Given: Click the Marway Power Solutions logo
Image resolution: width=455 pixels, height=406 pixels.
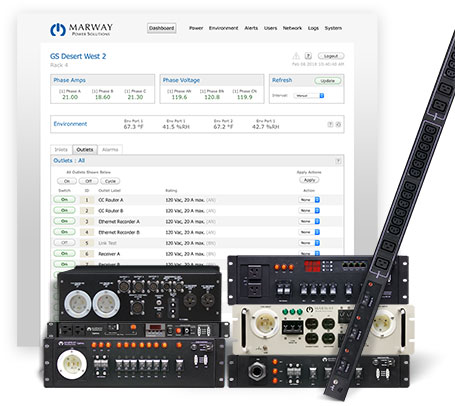Looking at the screenshot, I should [81, 29].
